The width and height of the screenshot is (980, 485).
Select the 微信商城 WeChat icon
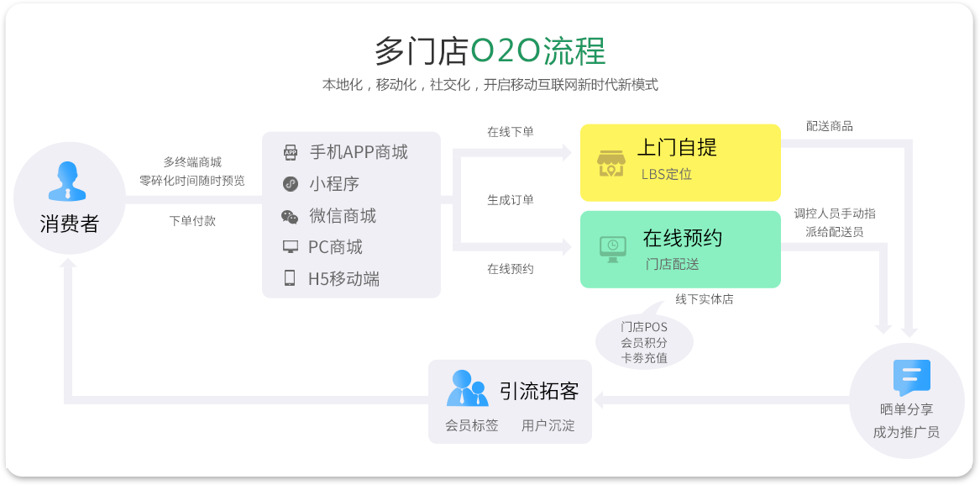click(289, 216)
